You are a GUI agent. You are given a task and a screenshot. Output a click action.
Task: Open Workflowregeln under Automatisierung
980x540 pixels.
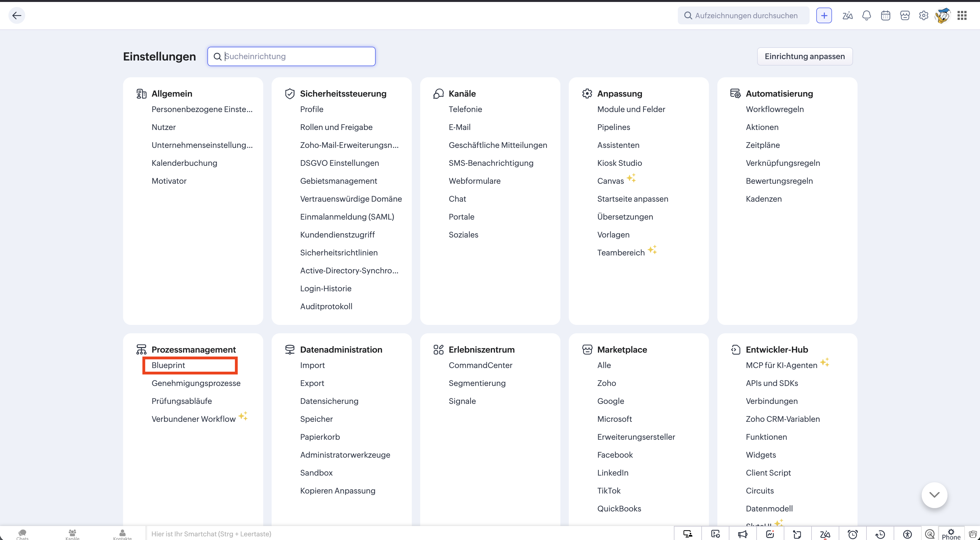pyautogui.click(x=775, y=109)
